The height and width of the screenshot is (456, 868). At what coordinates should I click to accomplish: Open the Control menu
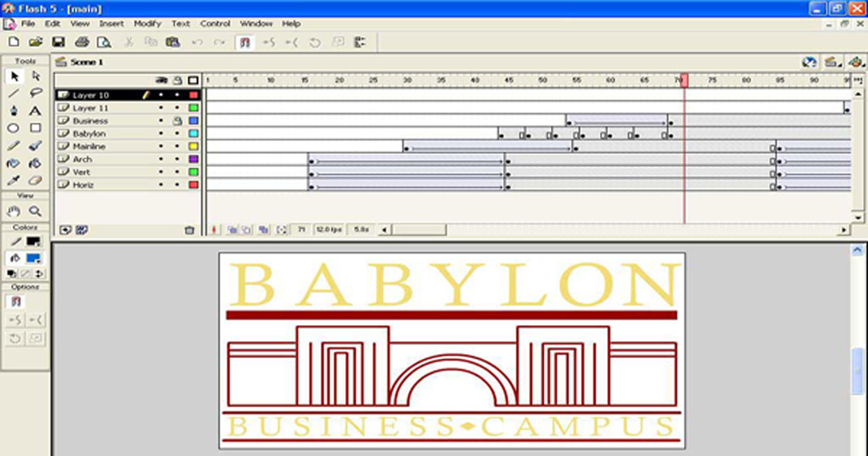[215, 23]
